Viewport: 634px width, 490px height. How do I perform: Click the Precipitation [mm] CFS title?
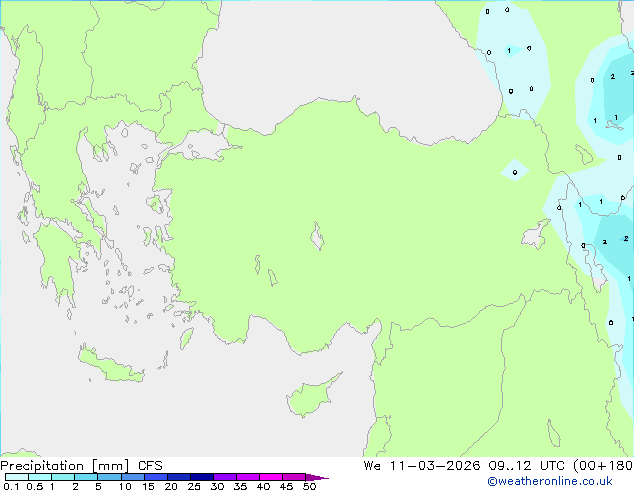point(81,466)
